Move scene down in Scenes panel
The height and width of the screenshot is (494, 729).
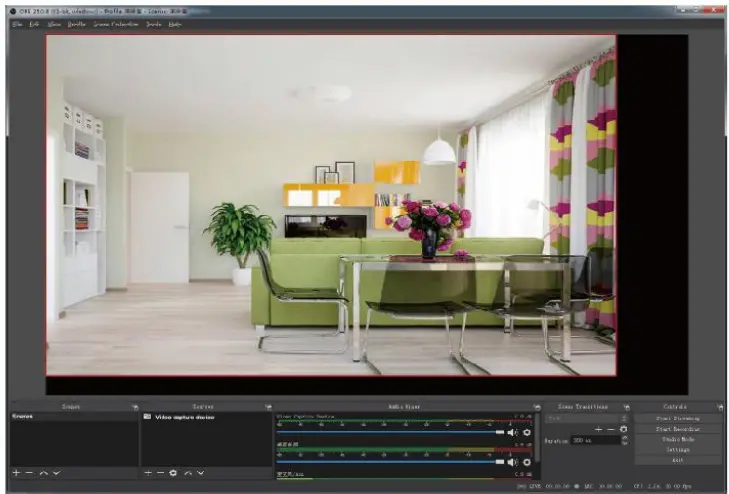point(57,473)
